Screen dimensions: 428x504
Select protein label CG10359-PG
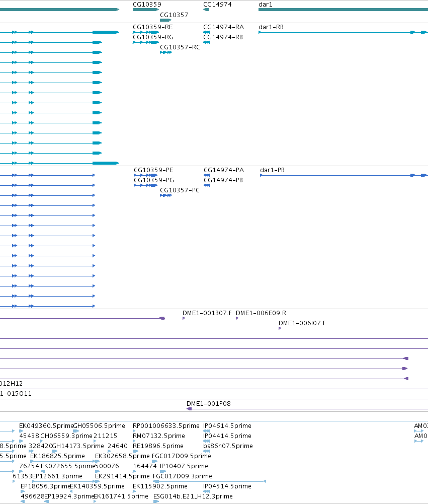(154, 180)
